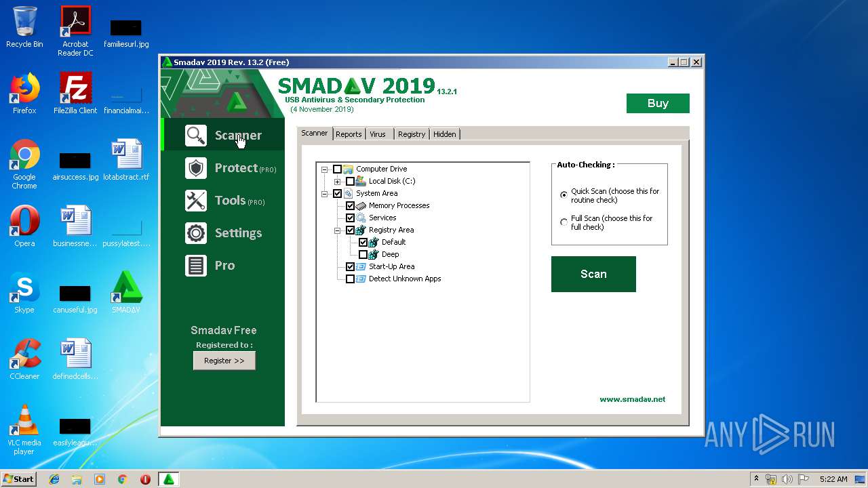Open Recycle Bin on desktop
This screenshot has width=868, height=488.
click(24, 27)
